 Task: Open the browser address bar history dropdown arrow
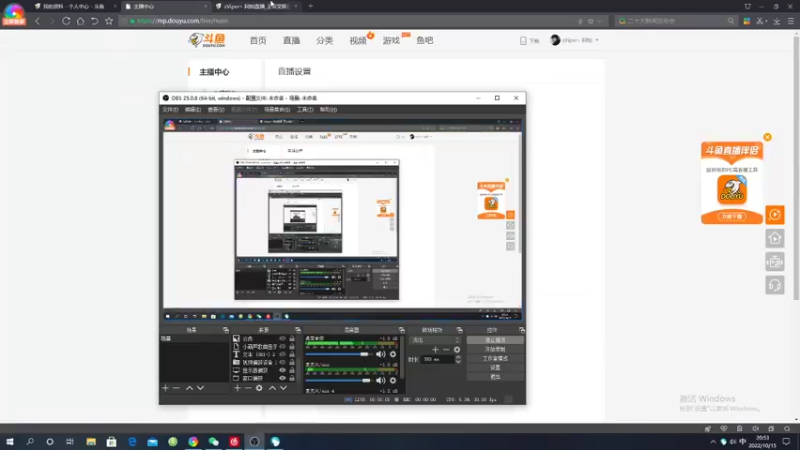[x=599, y=21]
